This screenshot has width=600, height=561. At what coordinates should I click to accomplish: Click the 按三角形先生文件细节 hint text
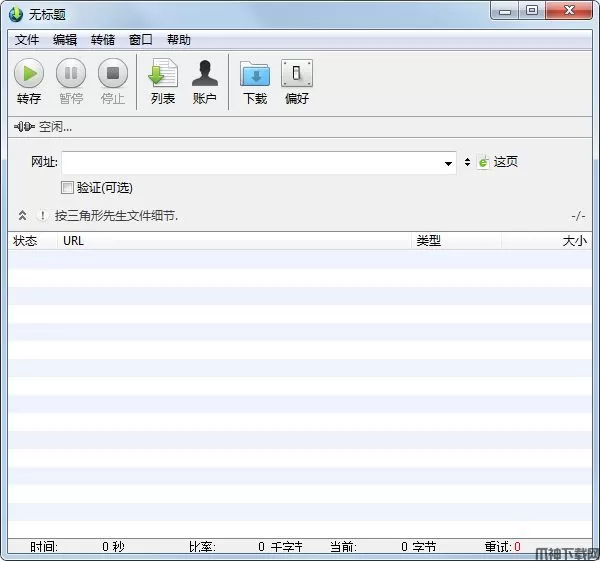(116, 216)
